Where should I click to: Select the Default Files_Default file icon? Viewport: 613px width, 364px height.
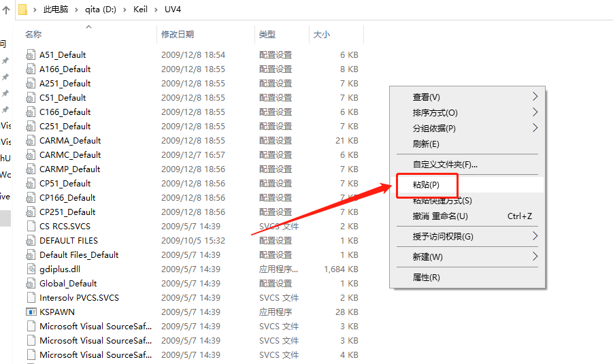tap(31, 255)
